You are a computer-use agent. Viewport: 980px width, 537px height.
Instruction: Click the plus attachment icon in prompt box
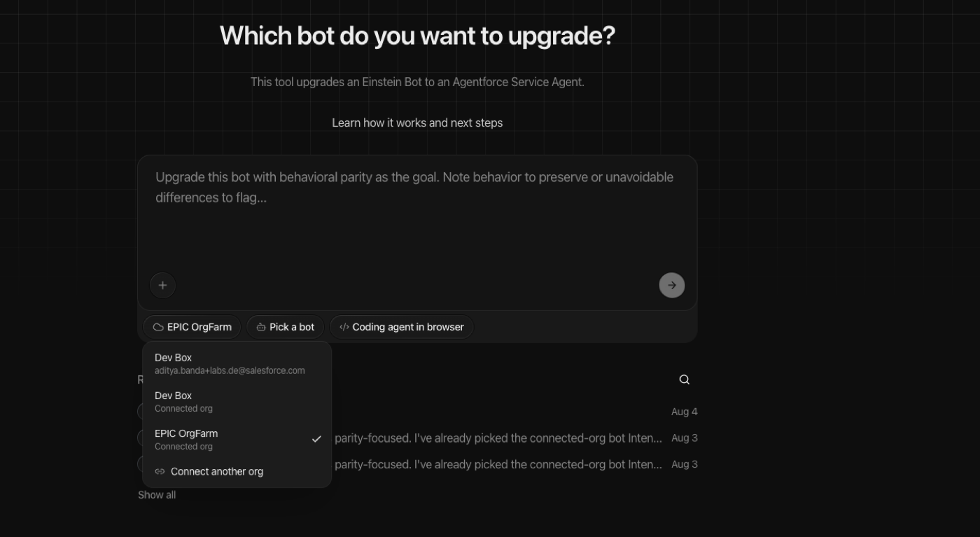coord(162,285)
